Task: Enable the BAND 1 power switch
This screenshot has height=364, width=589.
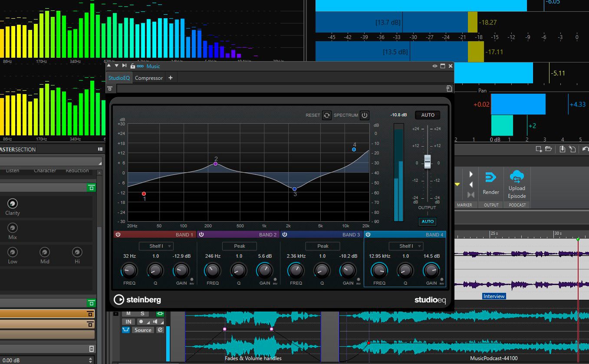Action: click(x=117, y=234)
